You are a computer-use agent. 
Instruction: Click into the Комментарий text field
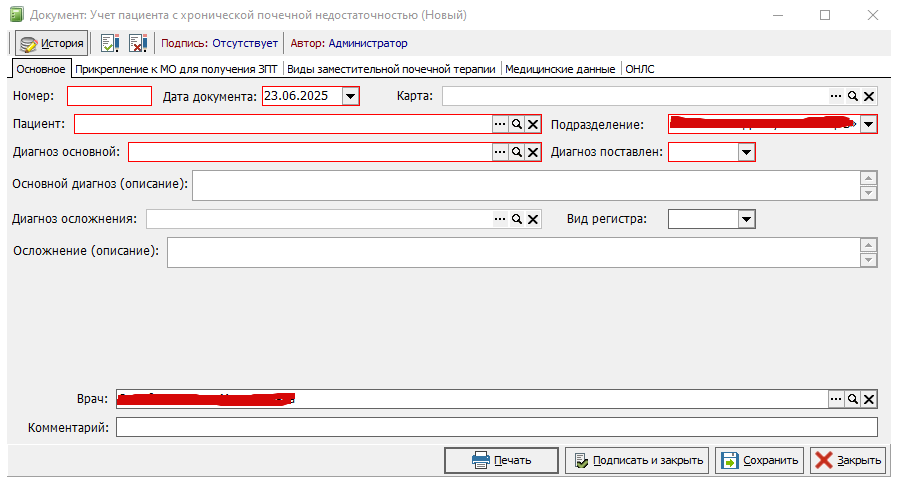[x=497, y=427]
